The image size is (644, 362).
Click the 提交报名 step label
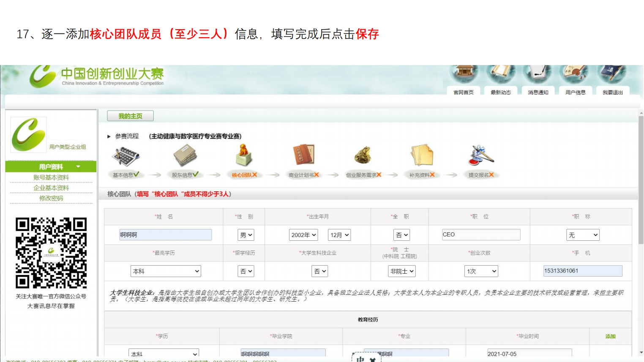(x=478, y=175)
